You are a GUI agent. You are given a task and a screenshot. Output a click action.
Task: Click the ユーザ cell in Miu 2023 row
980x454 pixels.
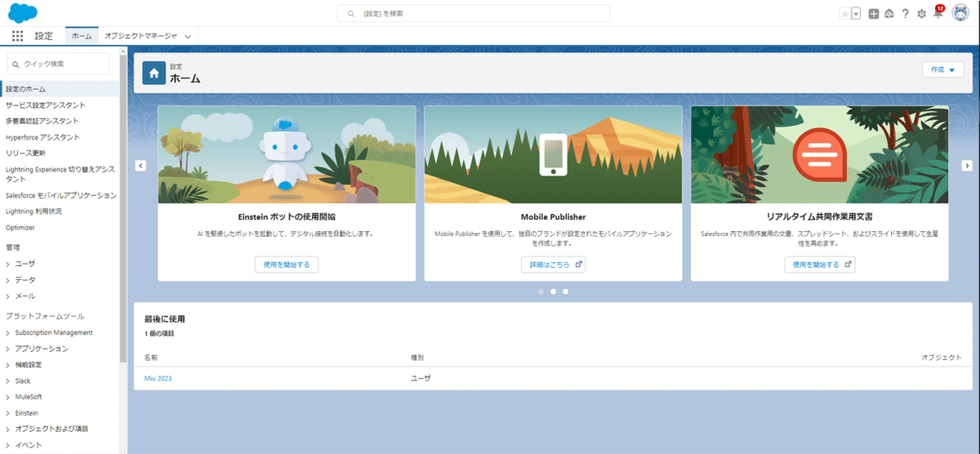(421, 379)
